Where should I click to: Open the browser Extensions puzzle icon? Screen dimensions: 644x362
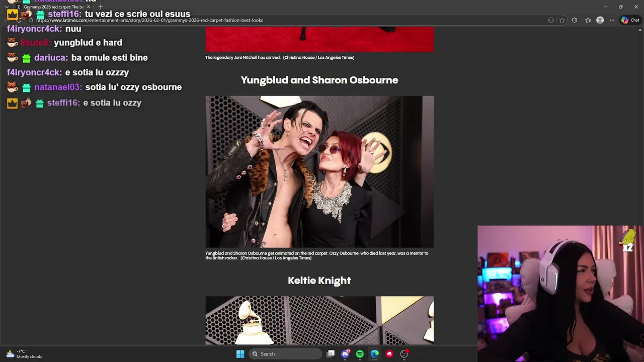pos(574,20)
